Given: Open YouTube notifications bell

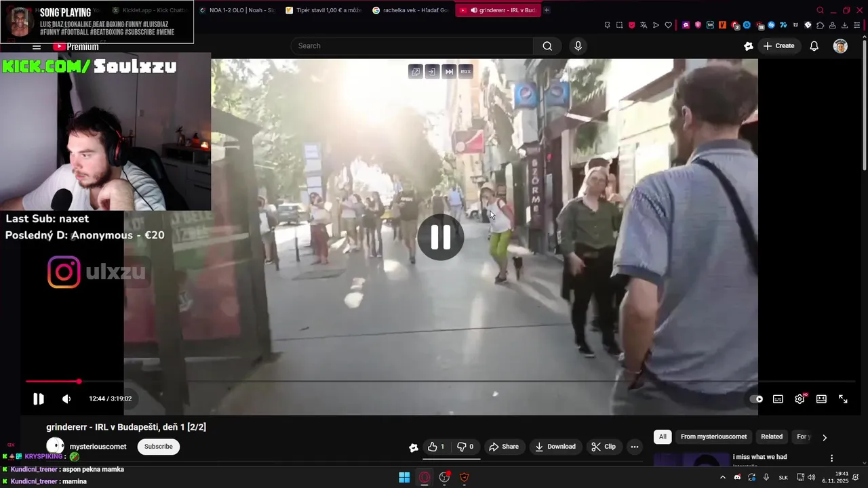Looking at the screenshot, I should point(814,46).
